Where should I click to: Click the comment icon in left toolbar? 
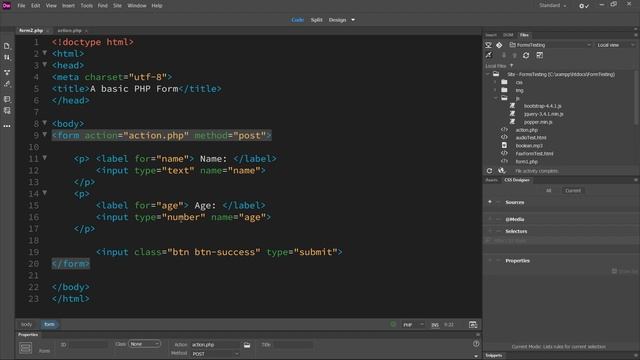[x=7, y=99]
